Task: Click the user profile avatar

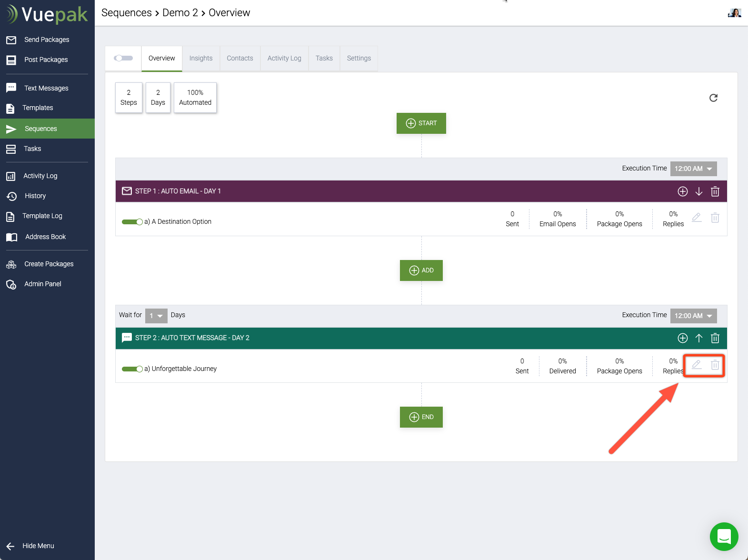Action: pos(734,13)
